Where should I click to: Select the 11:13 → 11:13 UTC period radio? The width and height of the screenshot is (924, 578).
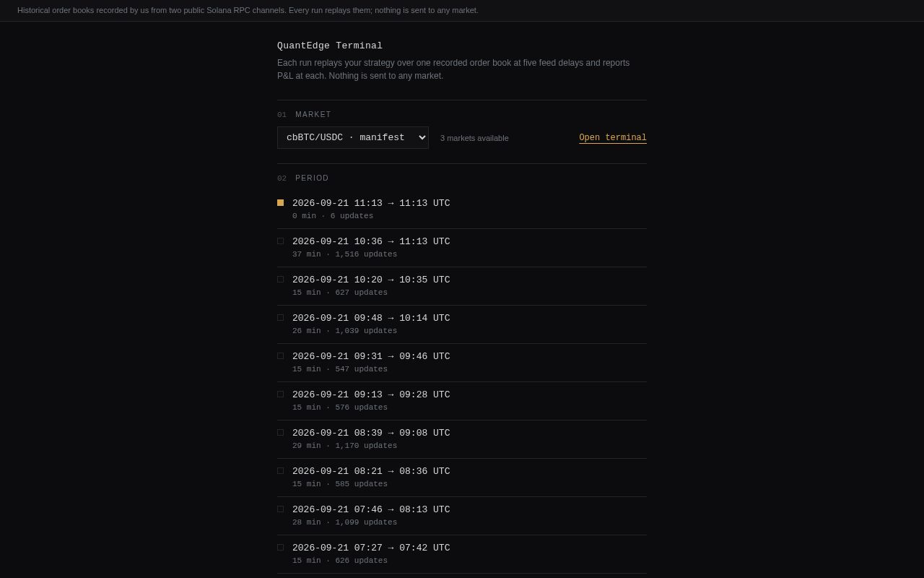point(280,203)
